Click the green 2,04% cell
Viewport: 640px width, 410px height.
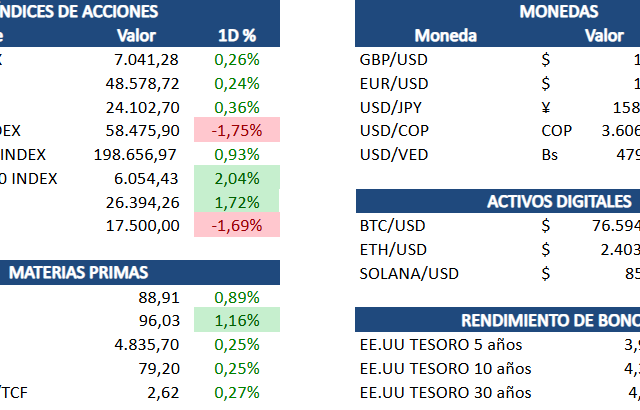pos(237,179)
